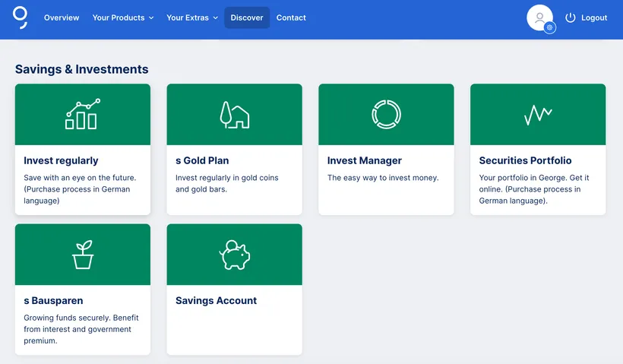Viewport: 623px width, 364px height.
Task: Click the Logout text link
Action: tap(594, 17)
